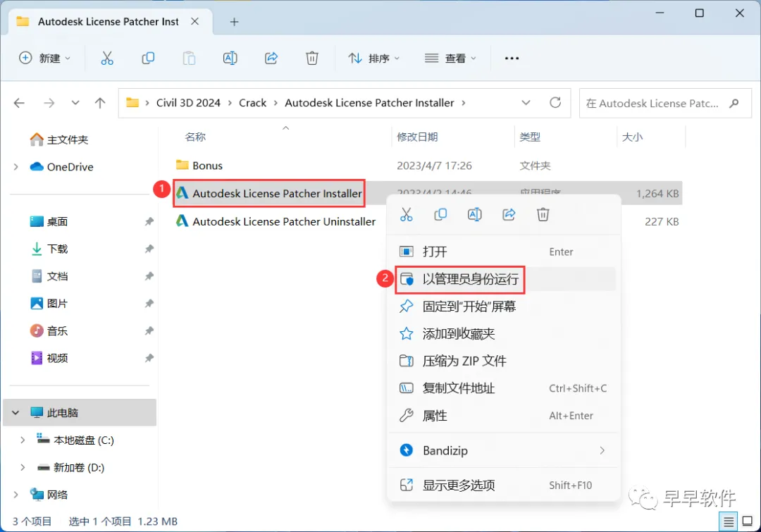The height and width of the screenshot is (532, 761).
Task: Click the Civil 3D 2024 breadcrumb
Action: pos(188,103)
